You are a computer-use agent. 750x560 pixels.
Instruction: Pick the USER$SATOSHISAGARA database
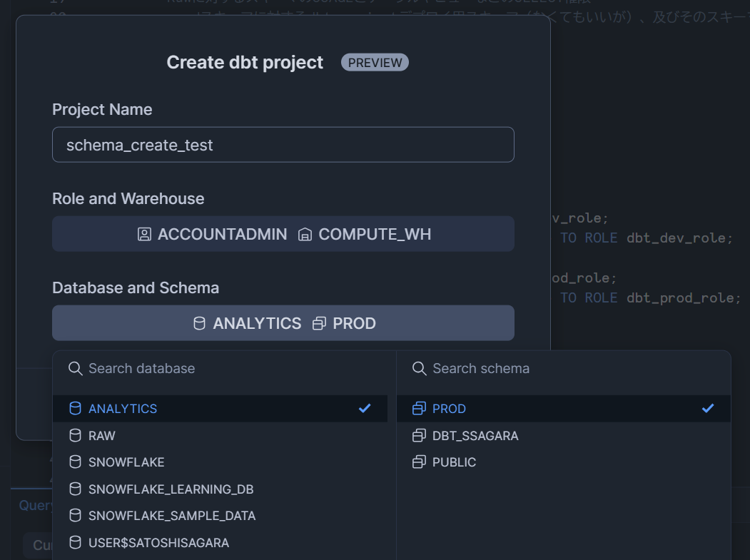click(x=158, y=543)
